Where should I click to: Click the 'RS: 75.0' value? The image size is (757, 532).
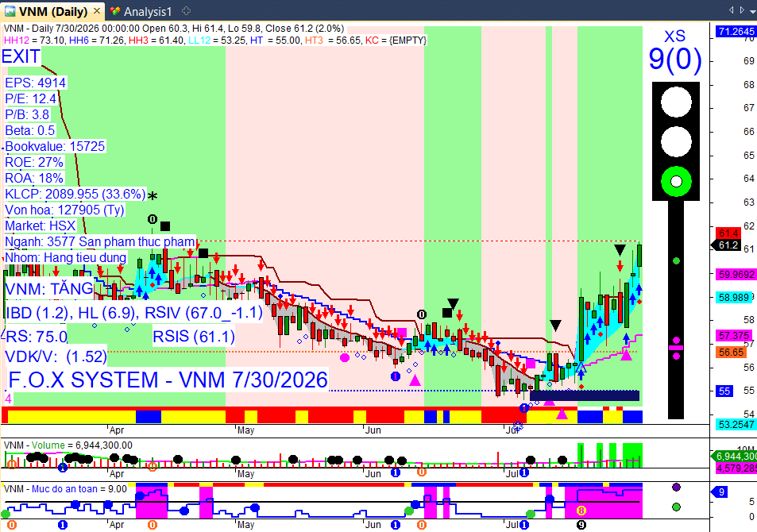click(x=37, y=337)
